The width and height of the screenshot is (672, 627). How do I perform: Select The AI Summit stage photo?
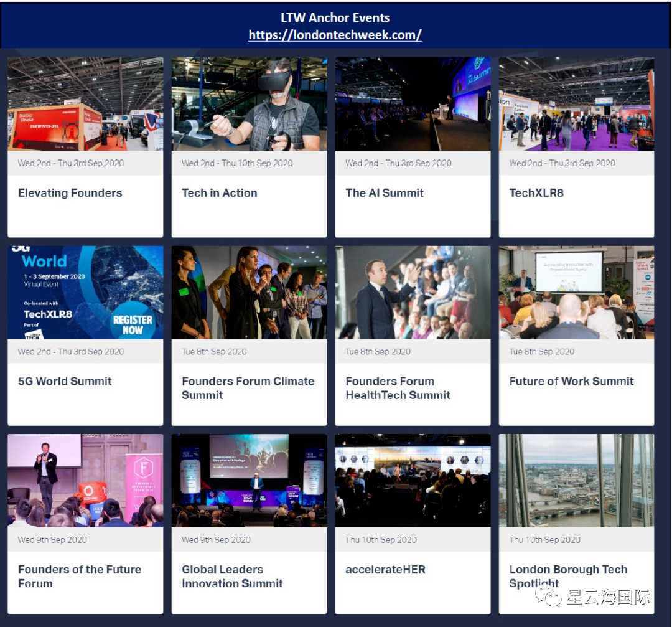pyautogui.click(x=413, y=104)
